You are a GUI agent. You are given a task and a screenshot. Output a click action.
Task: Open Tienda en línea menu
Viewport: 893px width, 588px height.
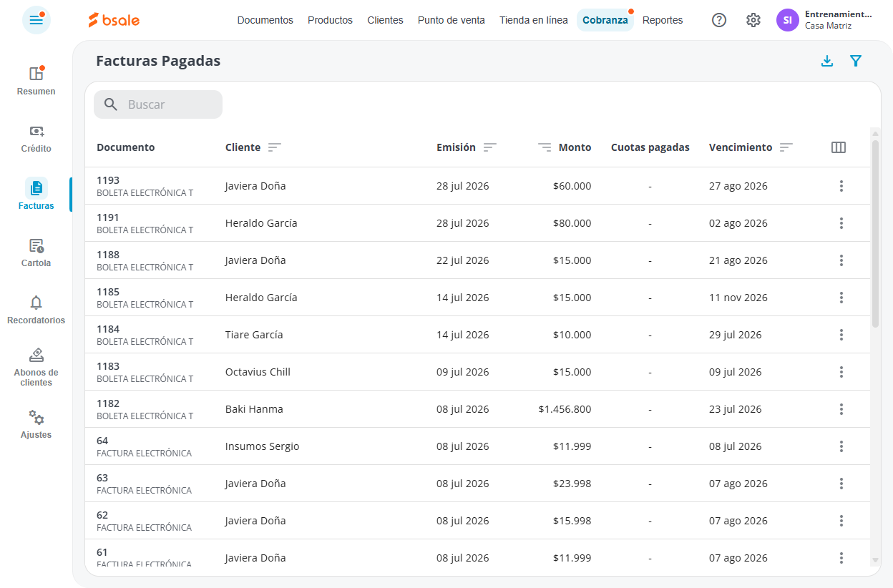click(x=534, y=20)
